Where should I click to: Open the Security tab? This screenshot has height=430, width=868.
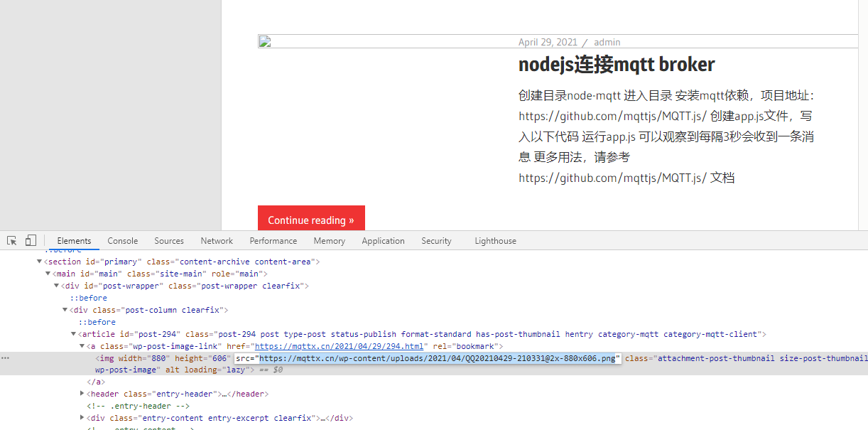pyautogui.click(x=436, y=241)
